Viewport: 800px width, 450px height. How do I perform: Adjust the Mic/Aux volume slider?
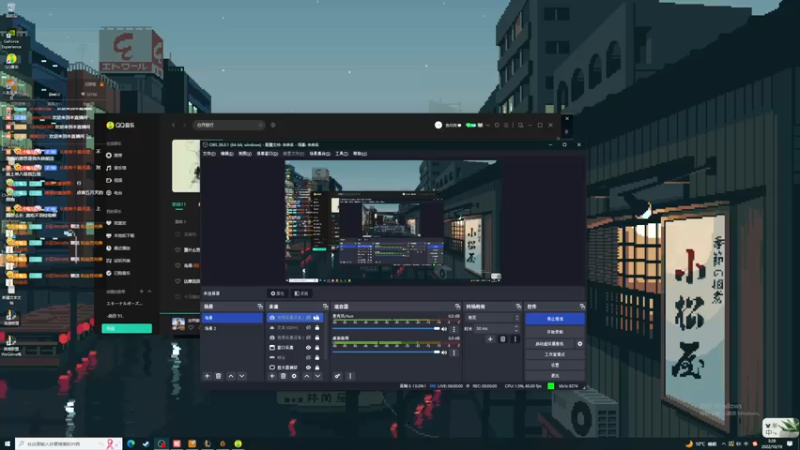[x=386, y=329]
